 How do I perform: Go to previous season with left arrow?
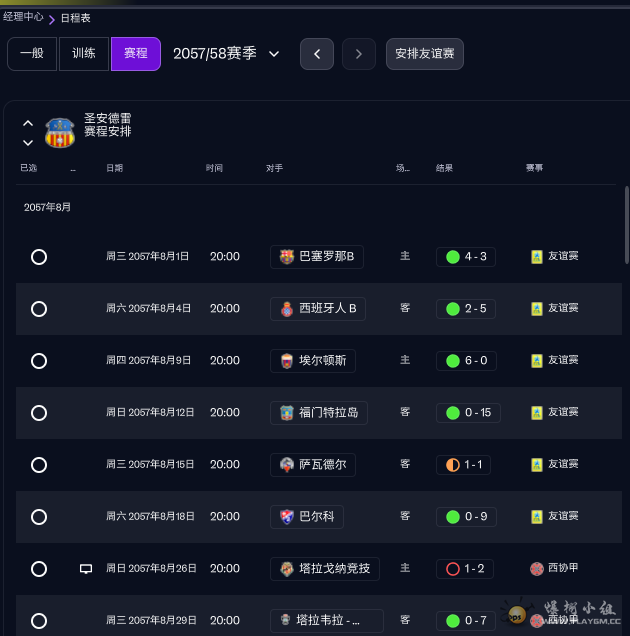[317, 54]
